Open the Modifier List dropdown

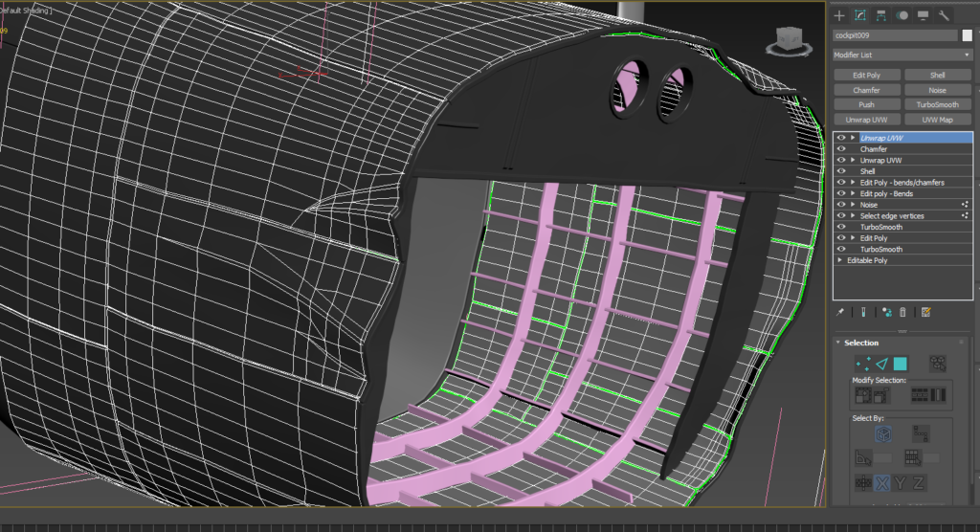(902, 55)
